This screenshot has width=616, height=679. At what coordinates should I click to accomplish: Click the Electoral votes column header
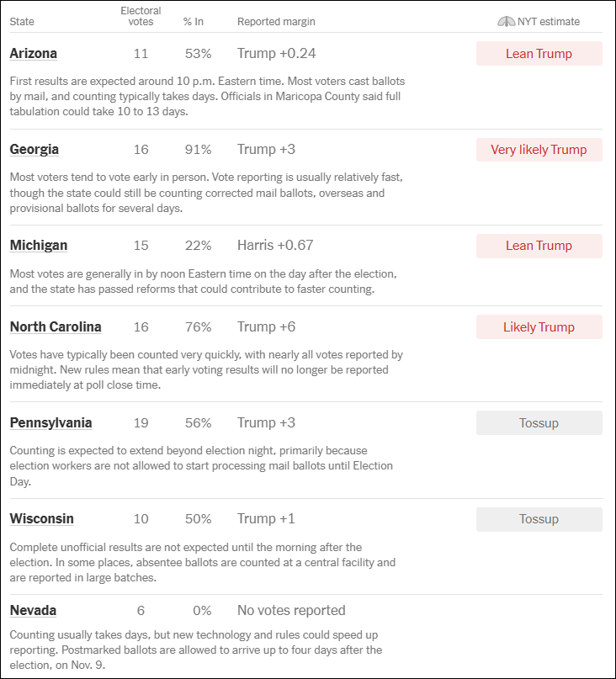coord(141,17)
